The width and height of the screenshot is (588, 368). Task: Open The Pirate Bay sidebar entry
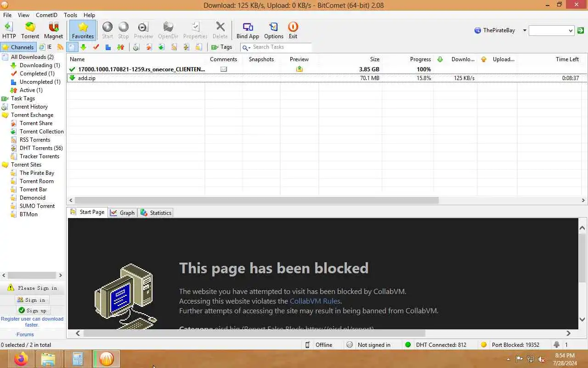point(37,173)
